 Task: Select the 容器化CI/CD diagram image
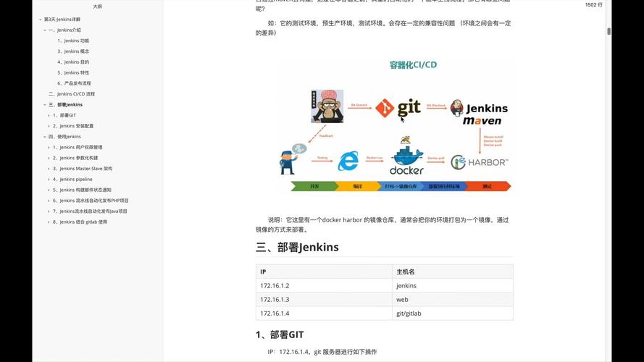[x=394, y=125]
